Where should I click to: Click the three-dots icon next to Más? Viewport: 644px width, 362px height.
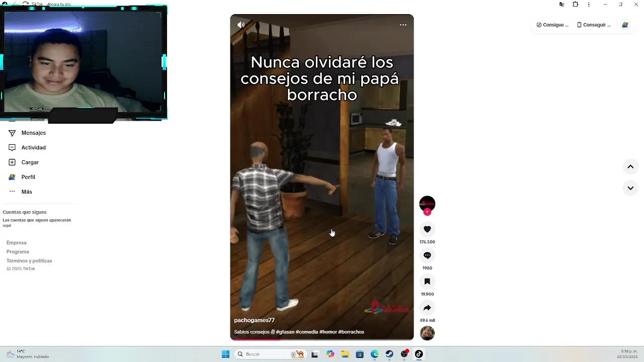(x=12, y=192)
